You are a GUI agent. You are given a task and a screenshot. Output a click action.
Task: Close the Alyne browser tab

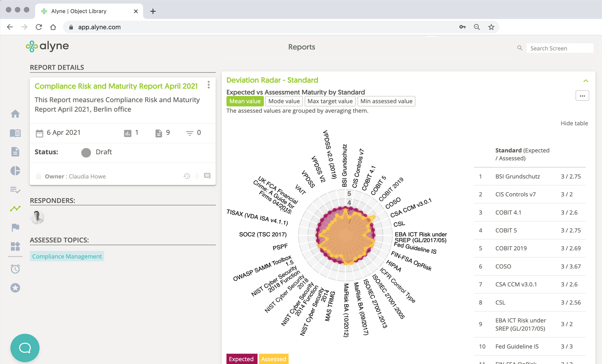click(x=136, y=11)
